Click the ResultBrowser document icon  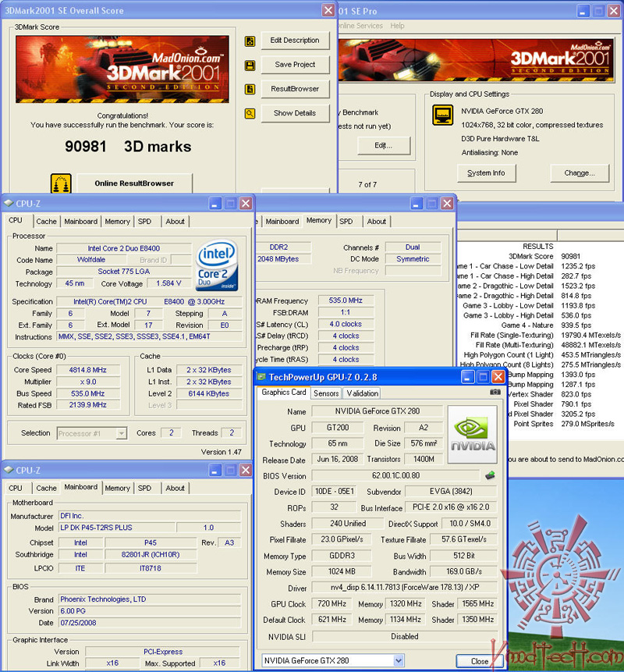coord(250,89)
